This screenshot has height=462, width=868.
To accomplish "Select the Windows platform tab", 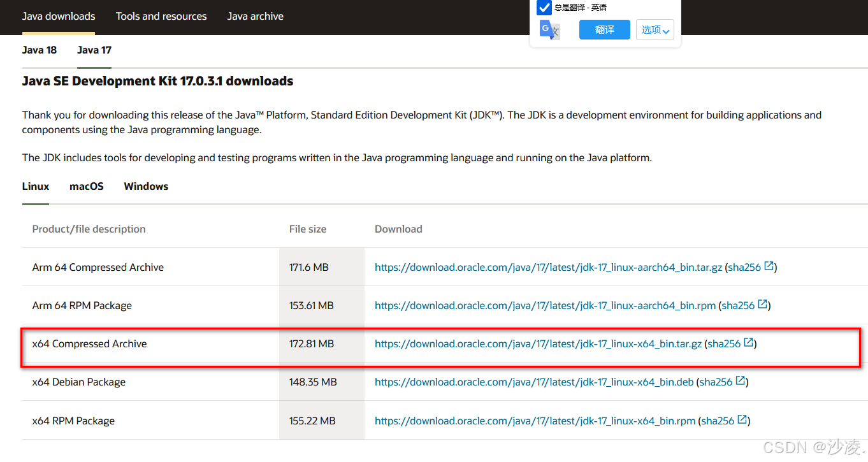I will pyautogui.click(x=146, y=186).
